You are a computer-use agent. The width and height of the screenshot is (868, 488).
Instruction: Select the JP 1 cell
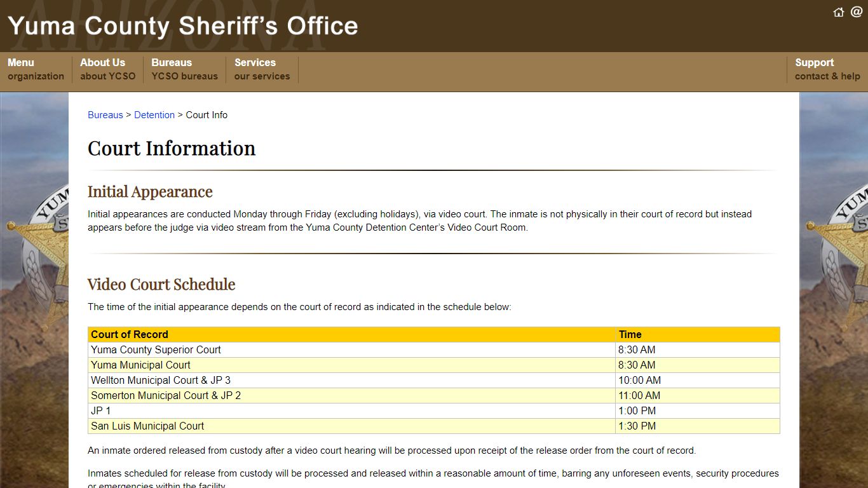coord(351,411)
